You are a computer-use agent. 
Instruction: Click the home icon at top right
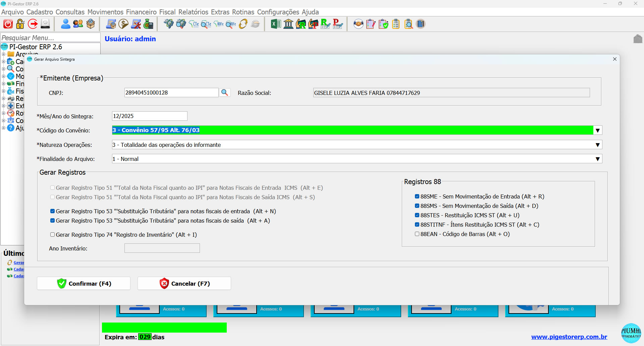click(x=638, y=39)
